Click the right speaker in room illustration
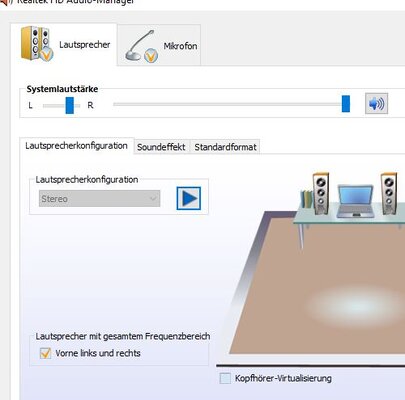 [389, 193]
